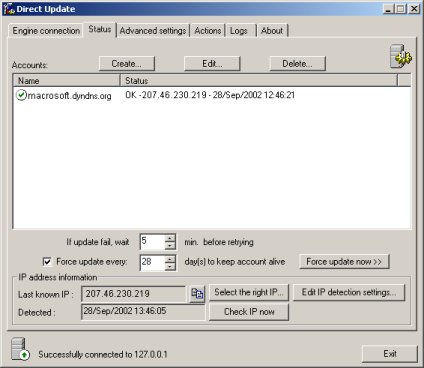
Task: Click the Direct Update title bar icon
Action: coord(9,9)
